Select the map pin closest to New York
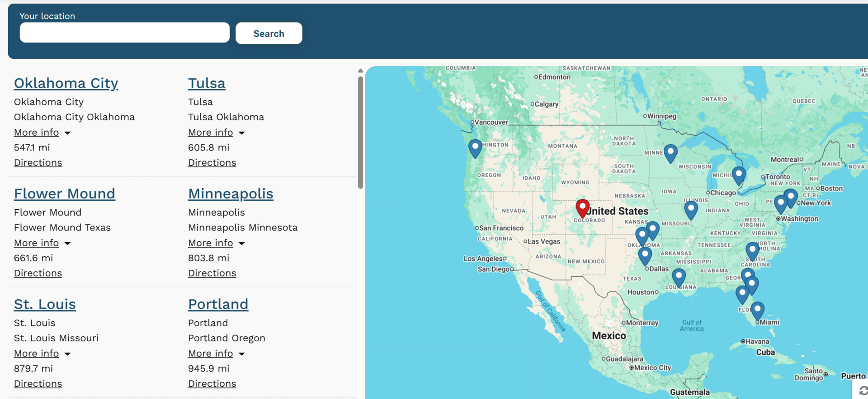Image resolution: width=868 pixels, height=399 pixels. (791, 198)
